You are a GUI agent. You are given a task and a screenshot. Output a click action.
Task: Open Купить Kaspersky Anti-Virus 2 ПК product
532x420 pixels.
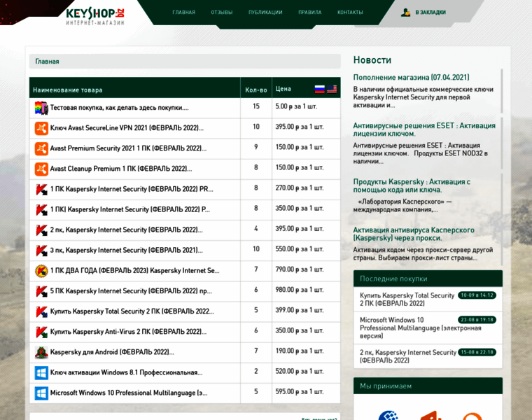128,332
